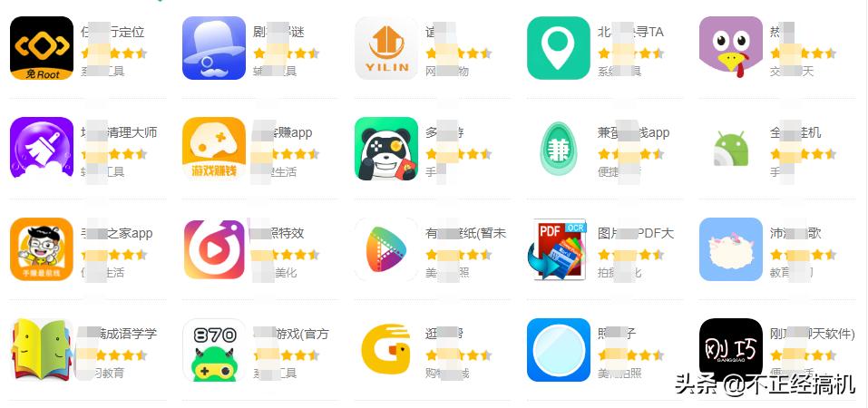
Task: Open the black 免Root app icon
Action: (42, 48)
